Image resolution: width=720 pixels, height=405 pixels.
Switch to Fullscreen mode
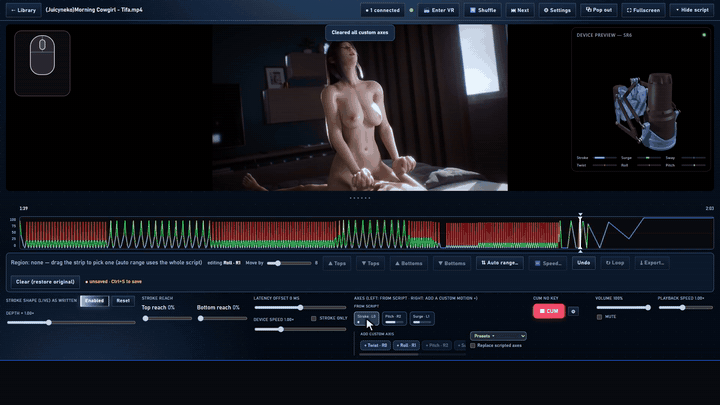[x=643, y=10]
